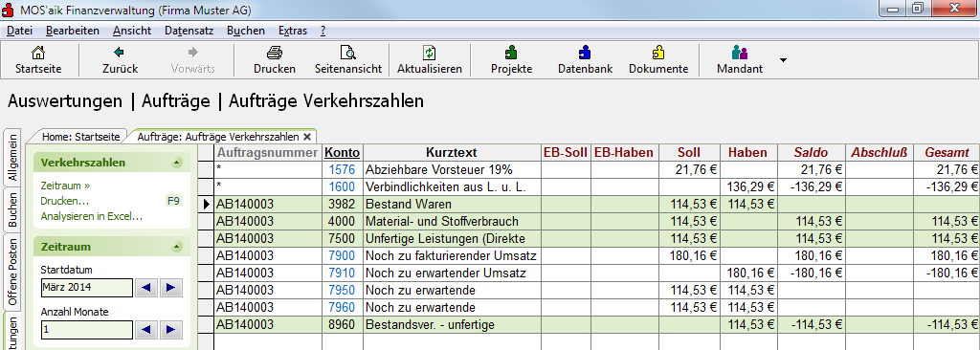This screenshot has width=980, height=350.
Task: Open the ? help menu
Action: 323,31
